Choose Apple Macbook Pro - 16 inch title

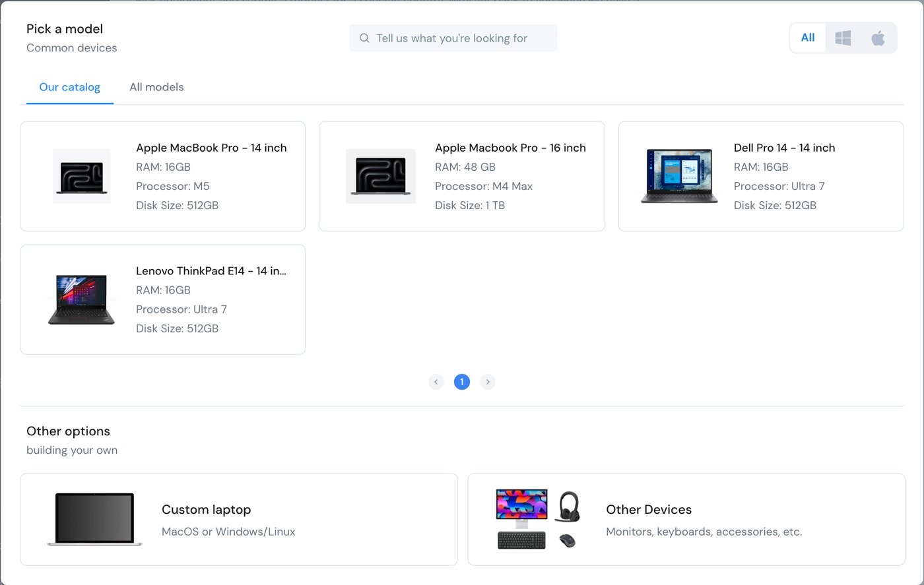(x=510, y=148)
